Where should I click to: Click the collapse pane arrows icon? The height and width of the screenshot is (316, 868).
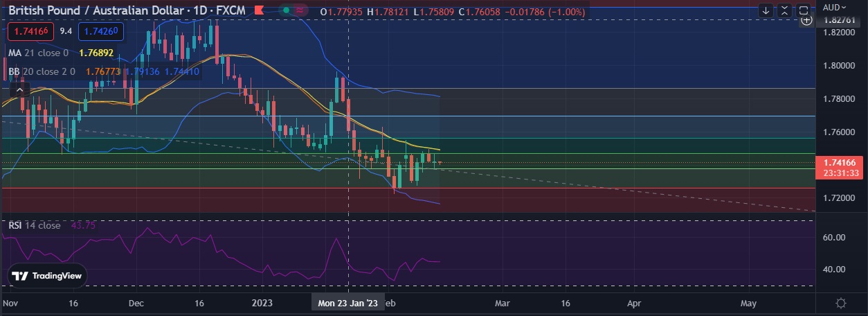[x=784, y=10]
